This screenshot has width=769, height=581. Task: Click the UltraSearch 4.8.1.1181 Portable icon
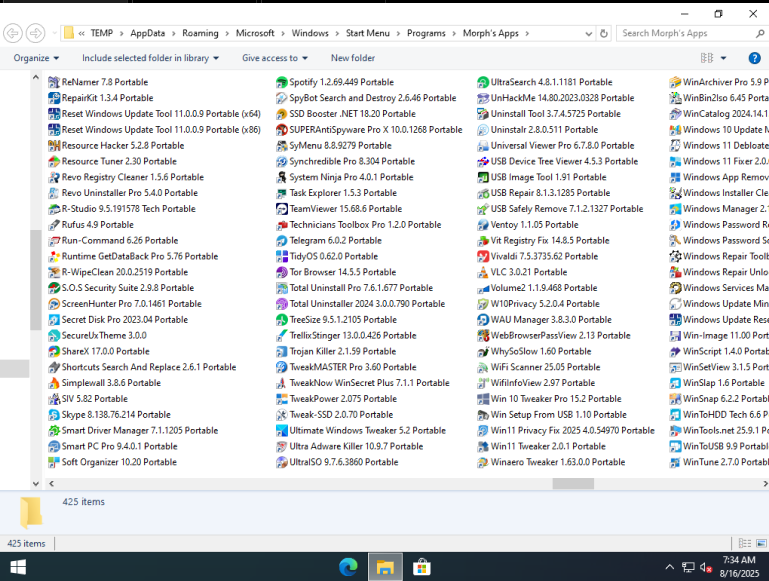[483, 82]
